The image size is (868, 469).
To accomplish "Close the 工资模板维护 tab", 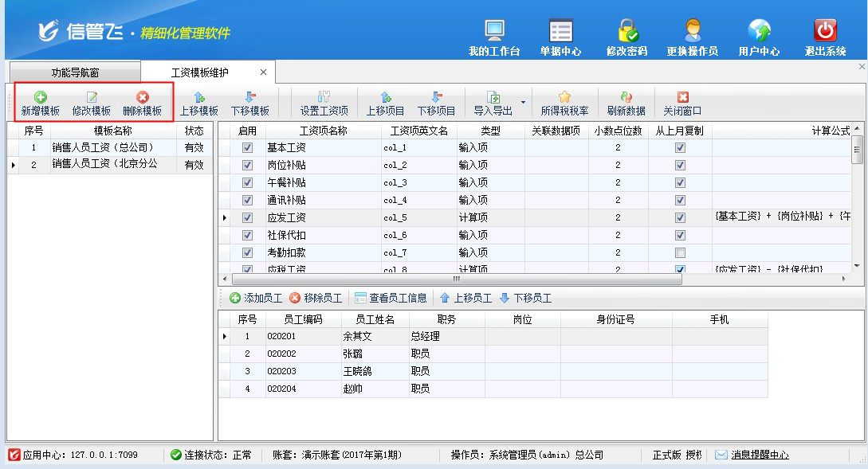I will (x=263, y=72).
